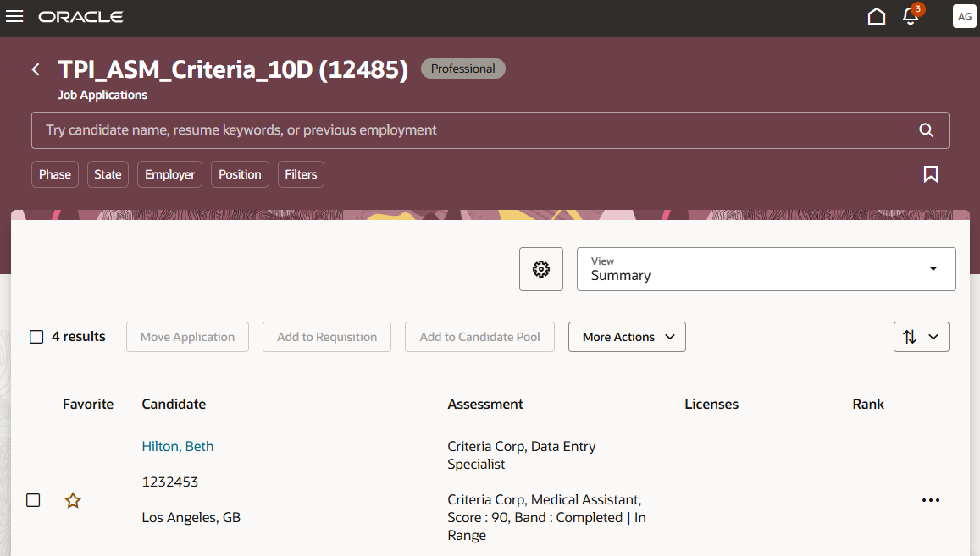The height and width of the screenshot is (556, 980).
Task: Go to the Oracle home page icon
Action: [x=877, y=17]
